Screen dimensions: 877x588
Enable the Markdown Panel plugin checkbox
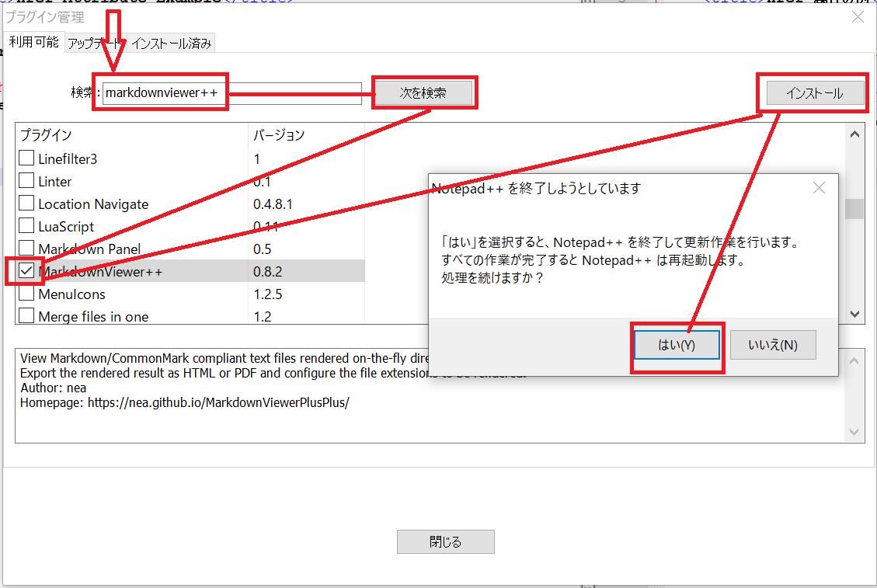pos(26,249)
